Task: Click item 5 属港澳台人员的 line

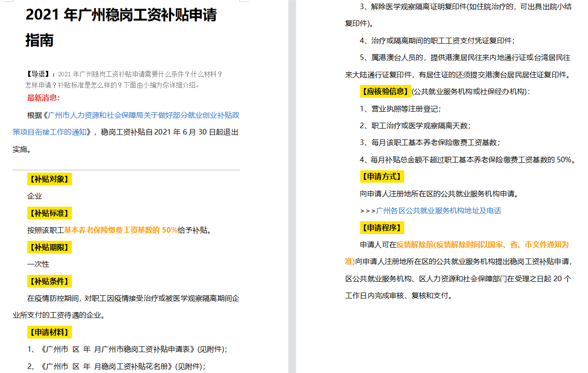Action: pos(458,66)
